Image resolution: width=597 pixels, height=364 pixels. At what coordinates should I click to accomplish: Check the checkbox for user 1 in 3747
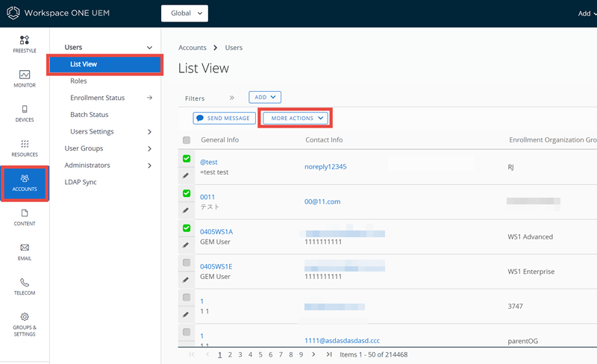click(187, 297)
